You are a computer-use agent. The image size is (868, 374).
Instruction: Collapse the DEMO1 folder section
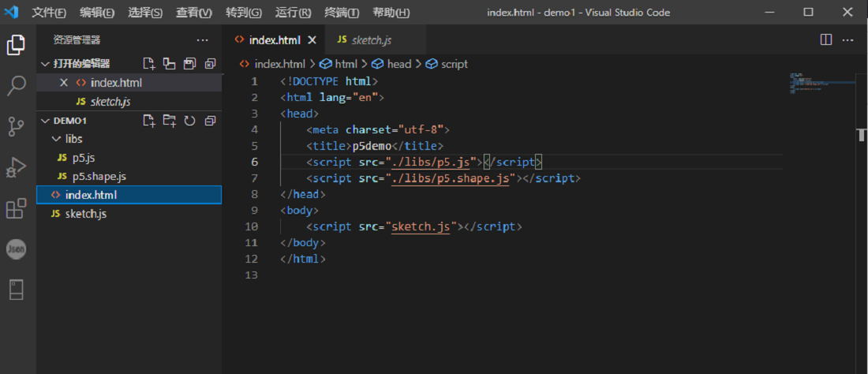pos(45,121)
